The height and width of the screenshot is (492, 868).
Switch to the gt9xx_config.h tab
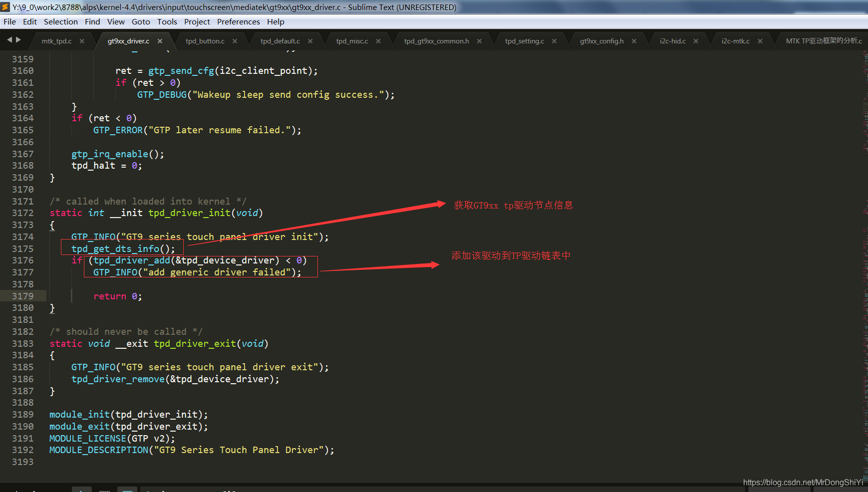click(601, 41)
